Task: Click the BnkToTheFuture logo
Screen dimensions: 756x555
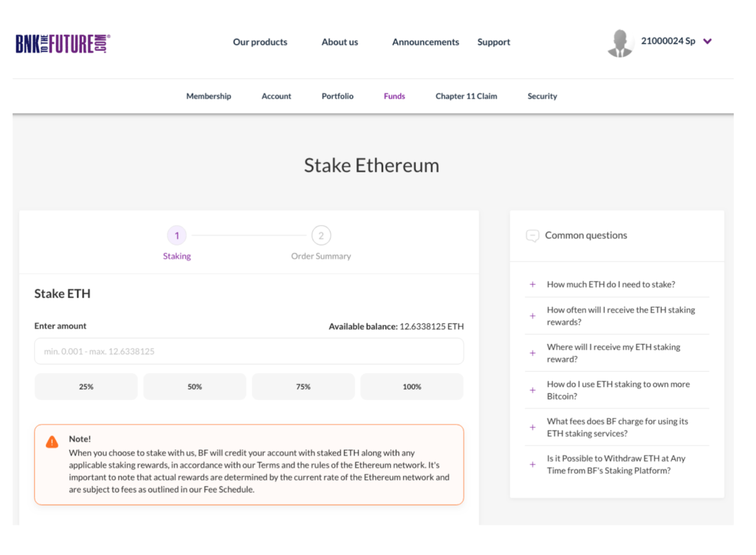Action: coord(63,44)
